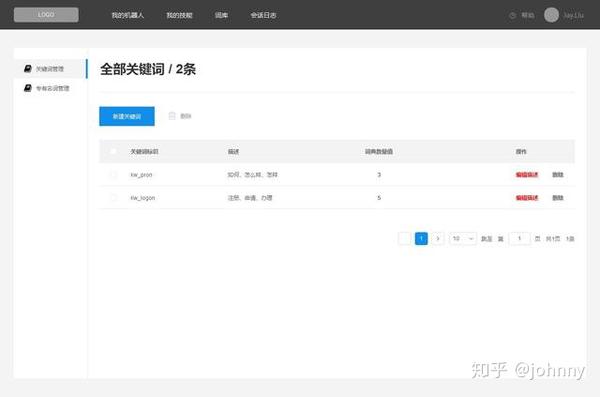
Task: Click the book icon beside 专有名词管理
Action: tap(28, 88)
